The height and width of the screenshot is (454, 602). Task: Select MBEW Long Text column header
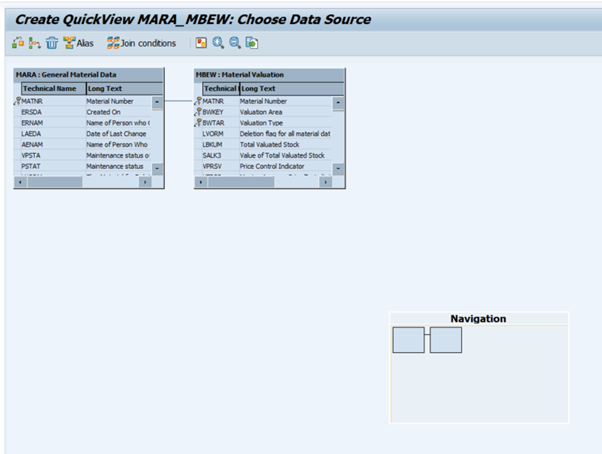pos(292,89)
